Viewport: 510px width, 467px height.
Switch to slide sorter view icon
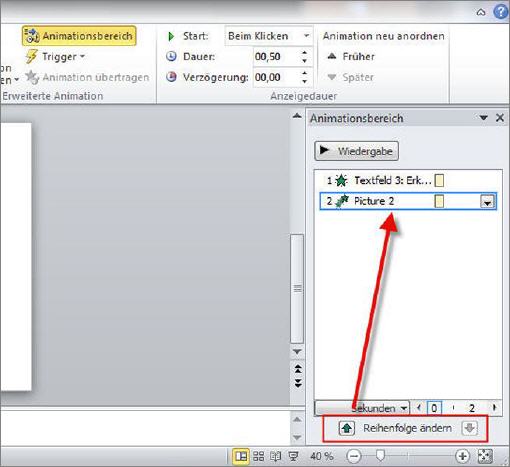tap(258, 456)
